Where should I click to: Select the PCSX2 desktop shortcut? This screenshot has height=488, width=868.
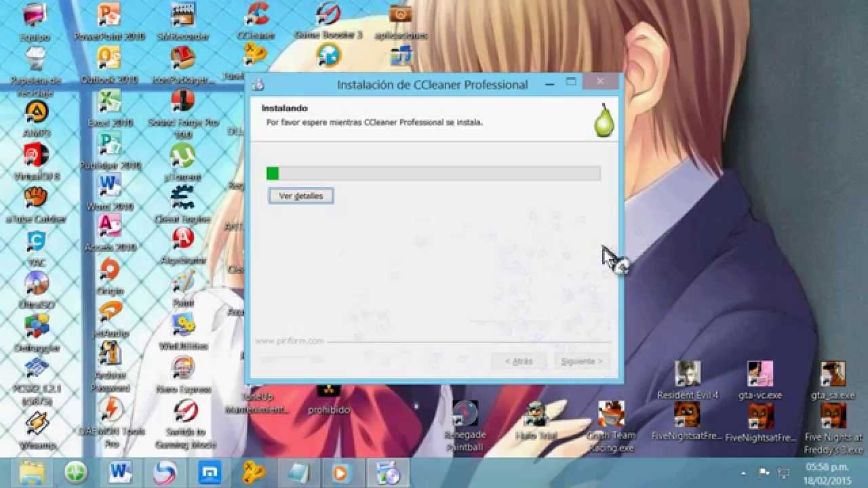pyautogui.click(x=37, y=383)
